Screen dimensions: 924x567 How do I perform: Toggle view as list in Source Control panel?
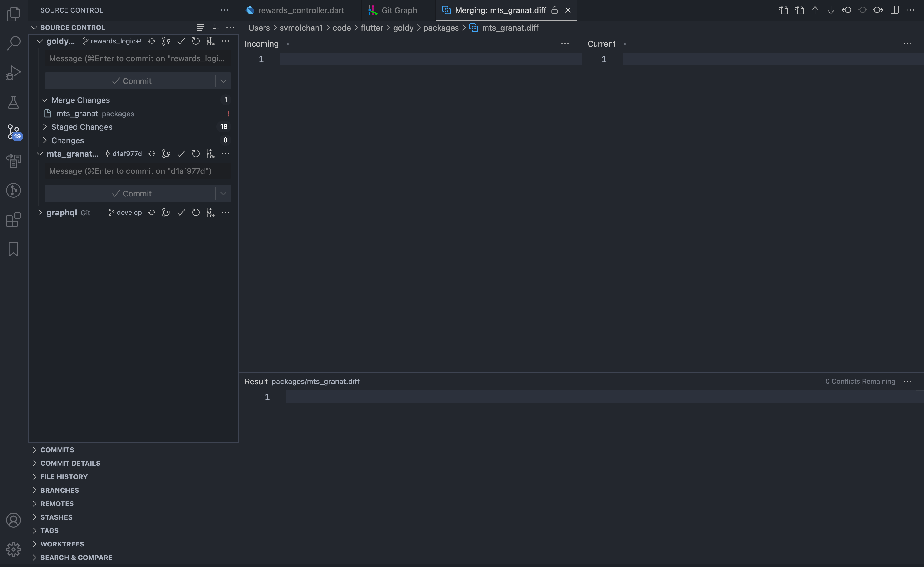pyautogui.click(x=200, y=27)
